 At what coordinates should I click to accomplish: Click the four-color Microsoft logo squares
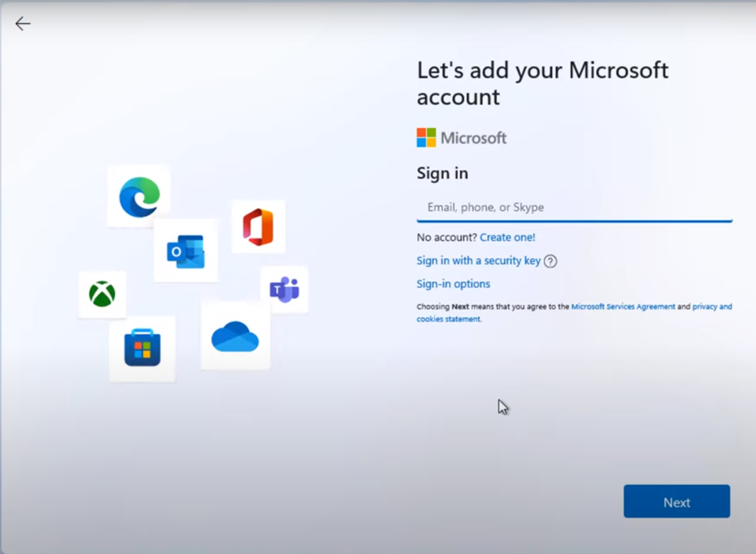[x=426, y=137]
